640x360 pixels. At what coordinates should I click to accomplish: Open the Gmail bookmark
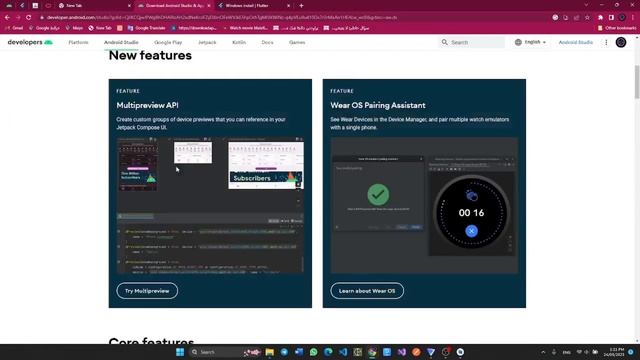[14, 28]
